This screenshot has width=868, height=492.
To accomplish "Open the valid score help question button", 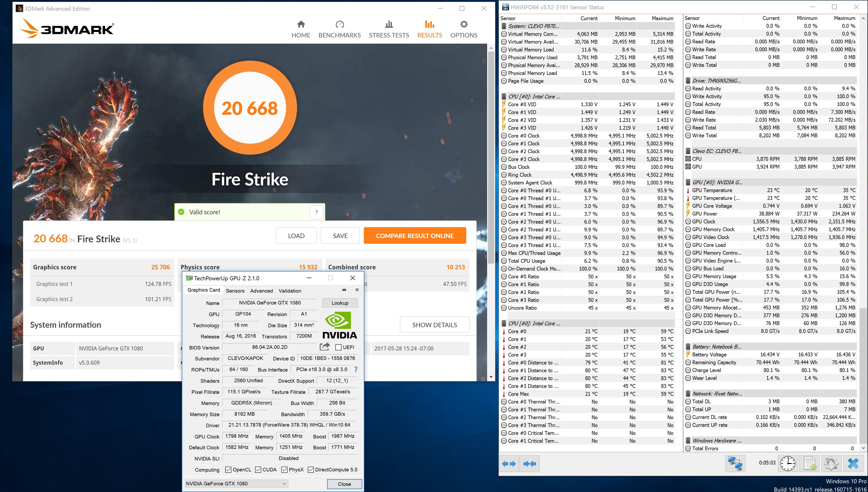I will coord(316,212).
